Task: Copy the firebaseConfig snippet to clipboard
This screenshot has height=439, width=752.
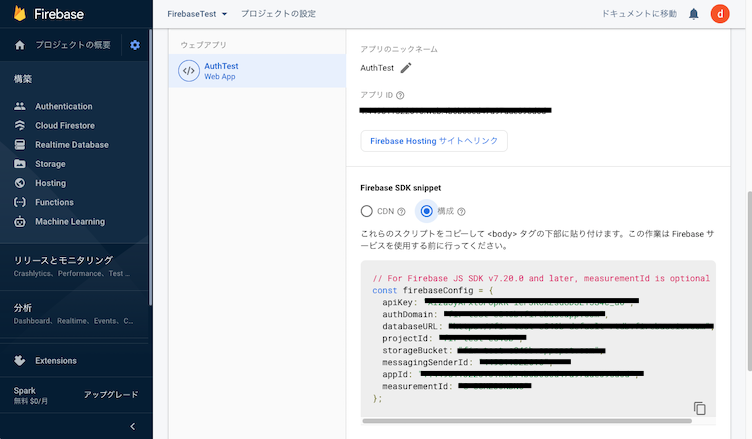Action: (699, 408)
